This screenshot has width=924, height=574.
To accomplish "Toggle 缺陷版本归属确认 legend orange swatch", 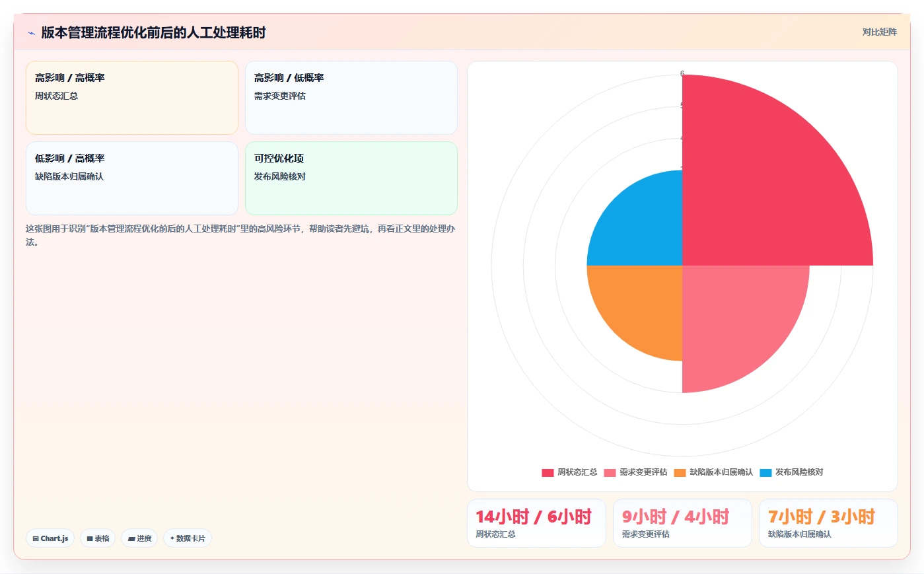I will (x=680, y=472).
